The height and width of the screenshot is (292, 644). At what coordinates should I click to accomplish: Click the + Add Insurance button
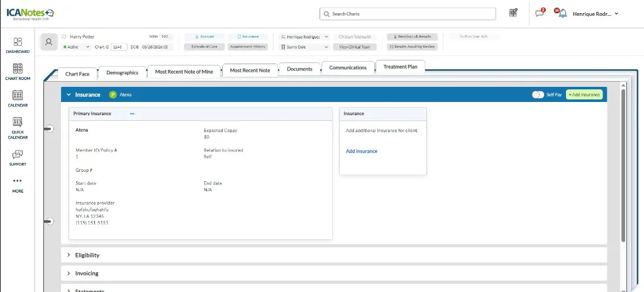584,94
